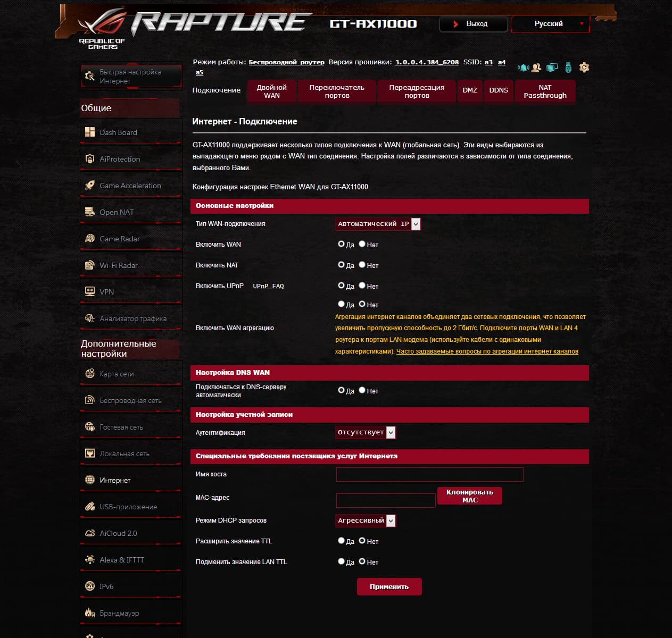Click the IPv6 icon
The height and width of the screenshot is (638, 672).
pos(89,586)
